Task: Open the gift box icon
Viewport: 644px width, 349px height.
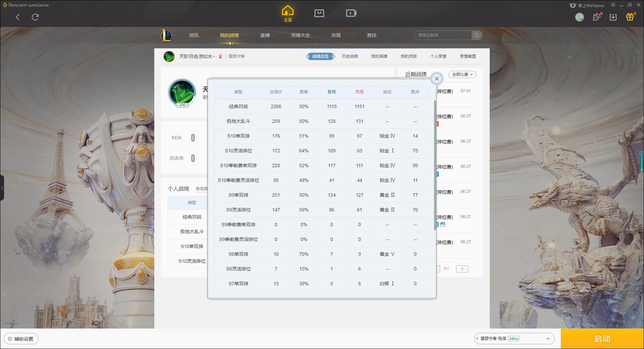Action: (630, 17)
